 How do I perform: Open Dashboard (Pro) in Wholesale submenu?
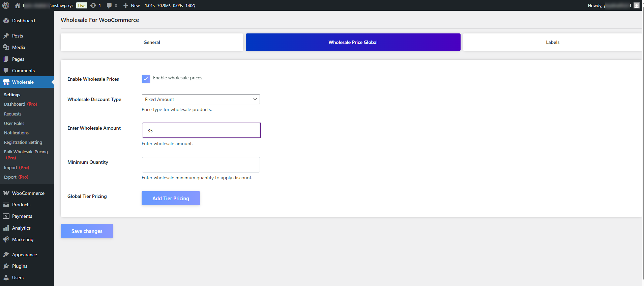pos(21,104)
